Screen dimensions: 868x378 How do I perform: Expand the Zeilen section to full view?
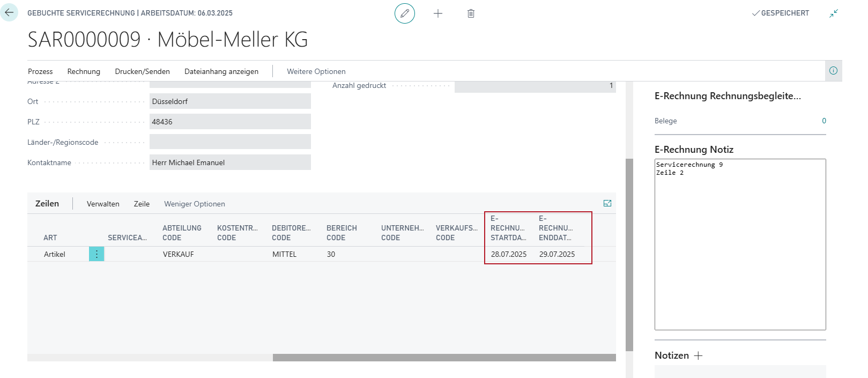point(607,203)
